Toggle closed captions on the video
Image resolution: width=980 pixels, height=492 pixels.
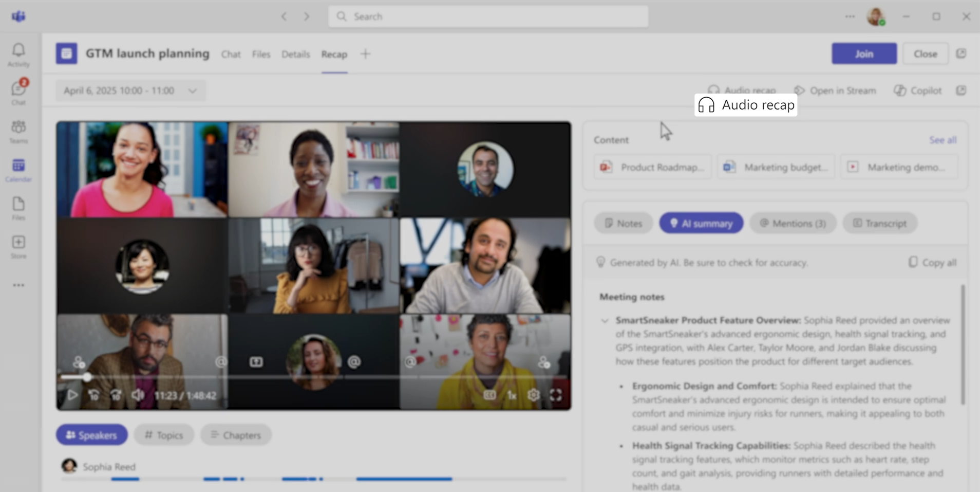pyautogui.click(x=489, y=395)
